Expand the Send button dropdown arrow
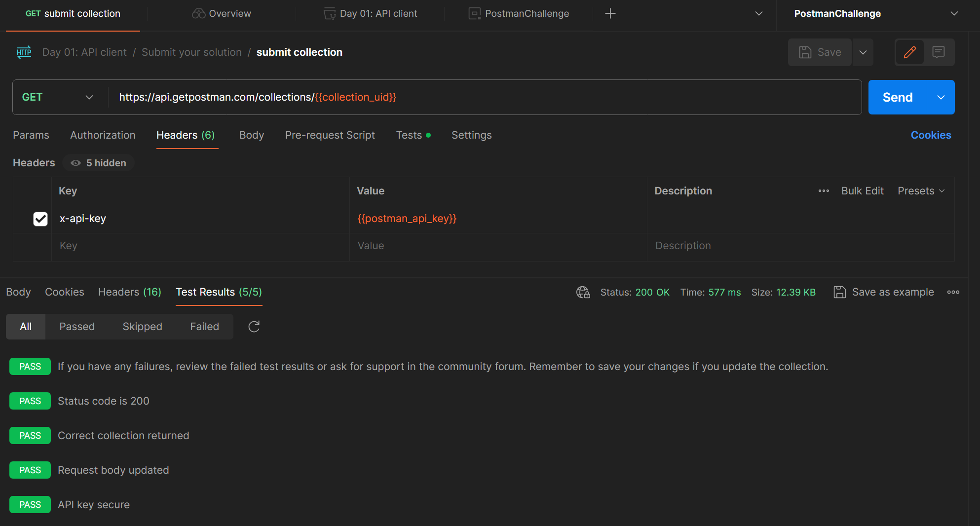The height and width of the screenshot is (526, 980). click(x=941, y=97)
